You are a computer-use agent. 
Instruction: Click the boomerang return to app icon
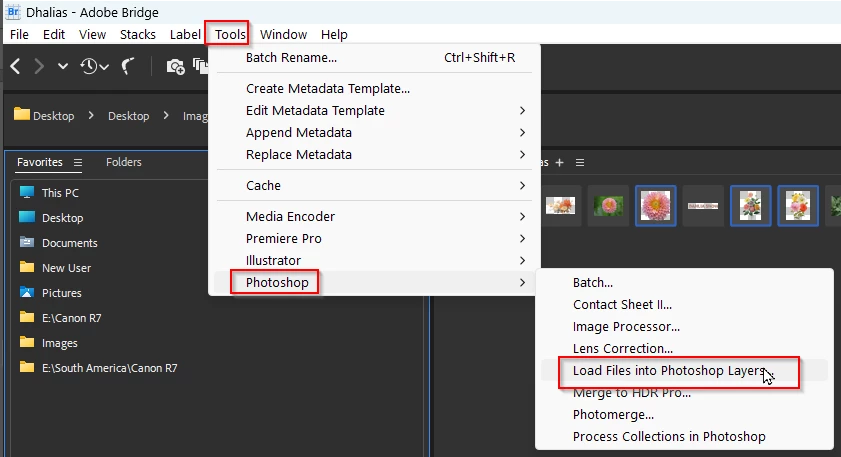coord(127,67)
